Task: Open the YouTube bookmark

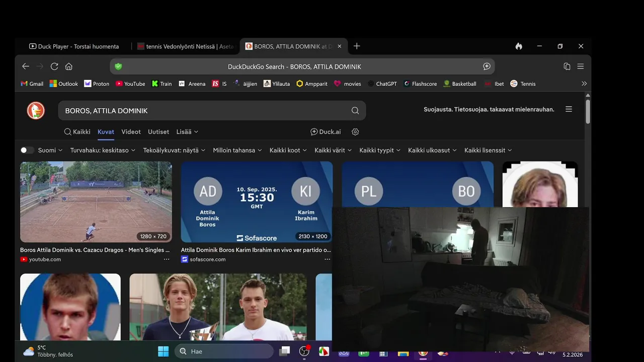Action: (130, 84)
